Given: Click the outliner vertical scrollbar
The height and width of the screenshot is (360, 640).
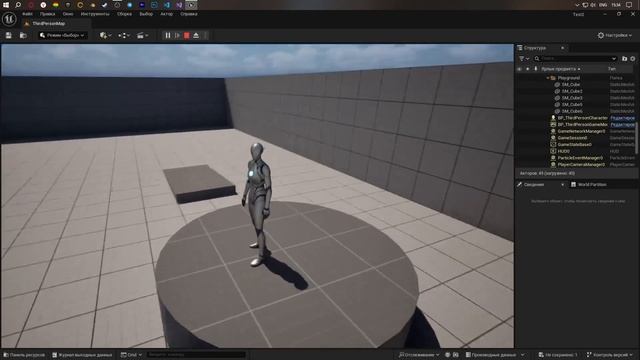Looking at the screenshot, I should click(637, 138).
